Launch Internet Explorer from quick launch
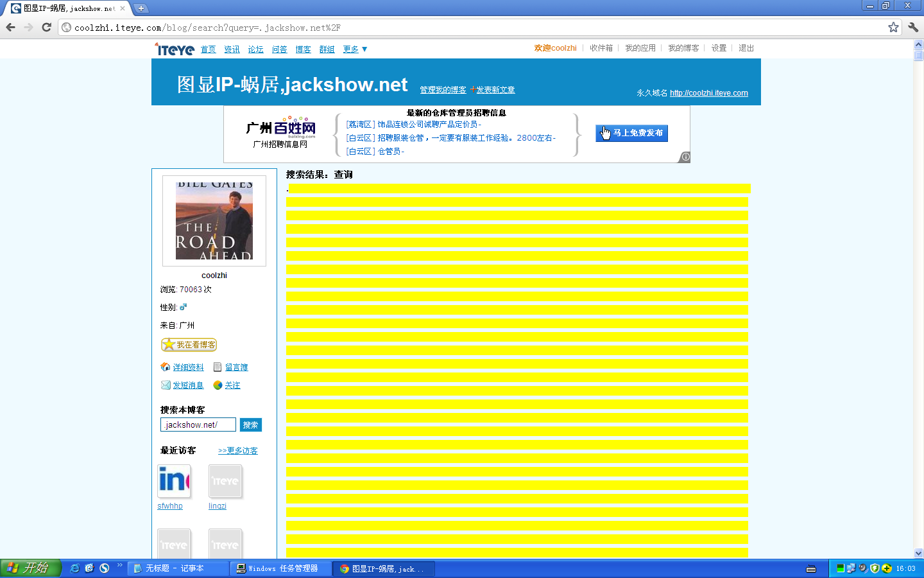This screenshot has height=578, width=924. (x=74, y=568)
